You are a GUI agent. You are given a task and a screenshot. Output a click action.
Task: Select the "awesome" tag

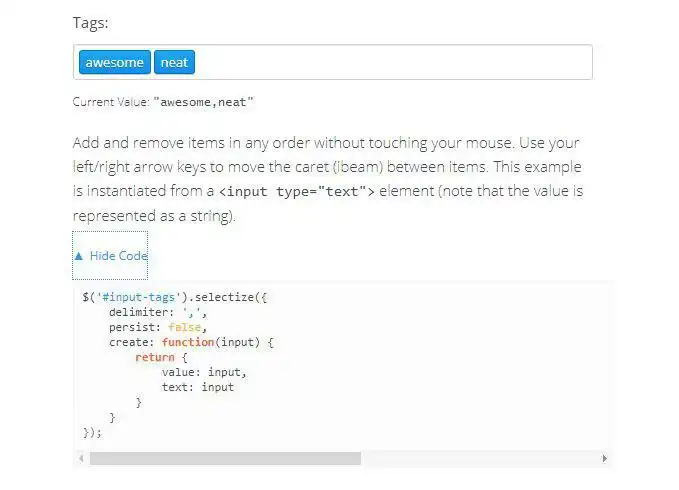coord(114,62)
